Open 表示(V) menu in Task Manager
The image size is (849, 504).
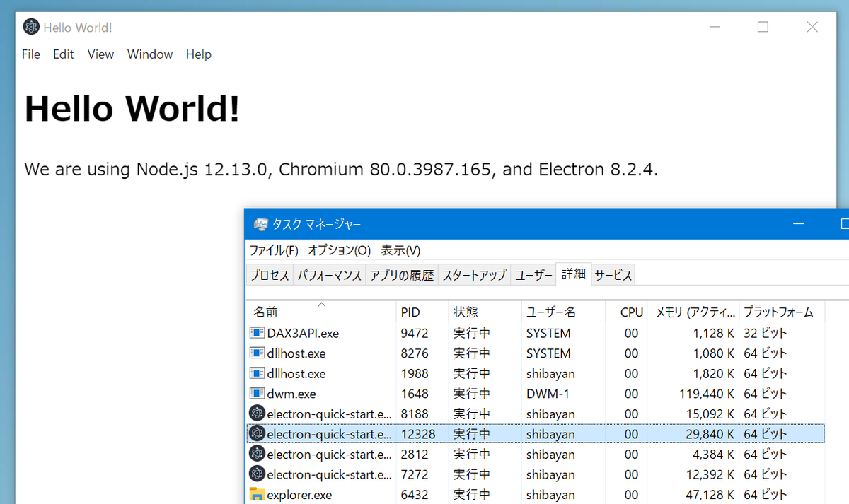click(400, 251)
